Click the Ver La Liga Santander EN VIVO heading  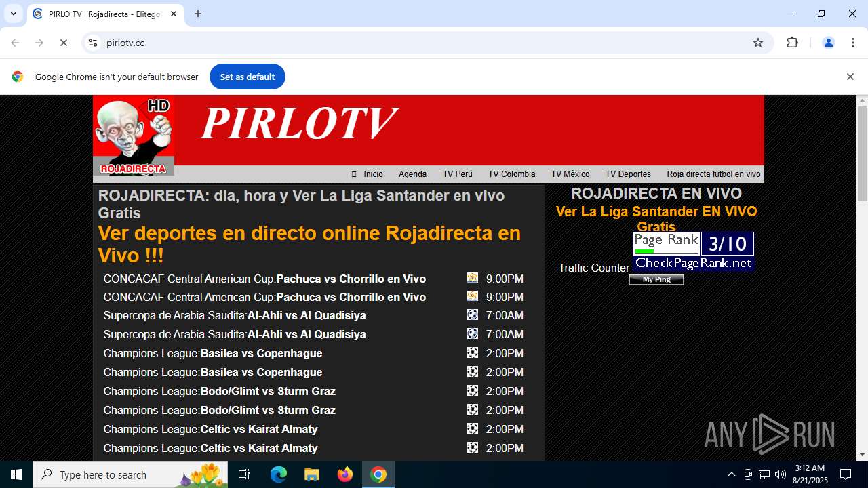click(656, 218)
